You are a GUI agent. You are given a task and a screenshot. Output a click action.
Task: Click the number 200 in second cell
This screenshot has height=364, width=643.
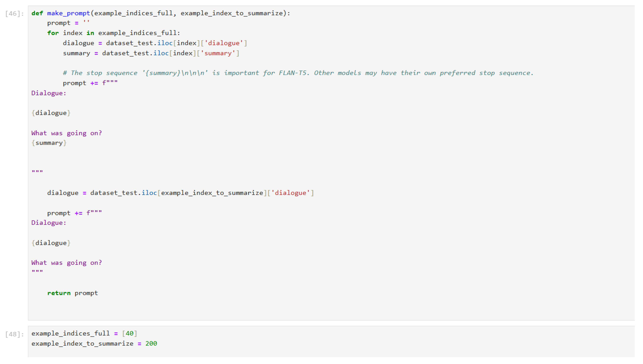point(151,343)
